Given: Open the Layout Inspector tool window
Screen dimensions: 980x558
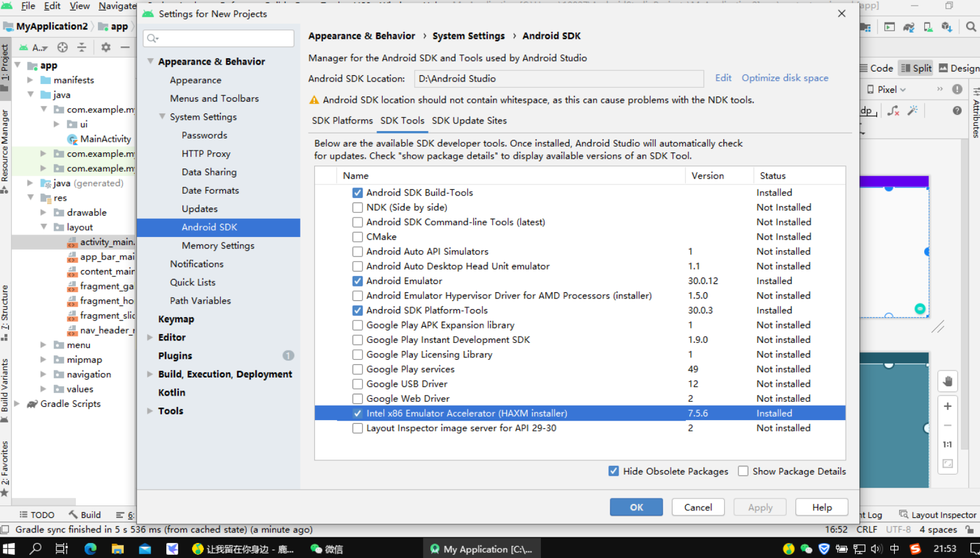Looking at the screenshot, I should click(x=937, y=515).
